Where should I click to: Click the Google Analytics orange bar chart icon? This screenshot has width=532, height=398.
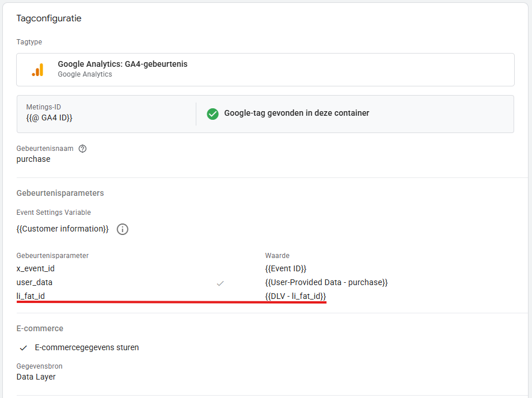pyautogui.click(x=37, y=69)
